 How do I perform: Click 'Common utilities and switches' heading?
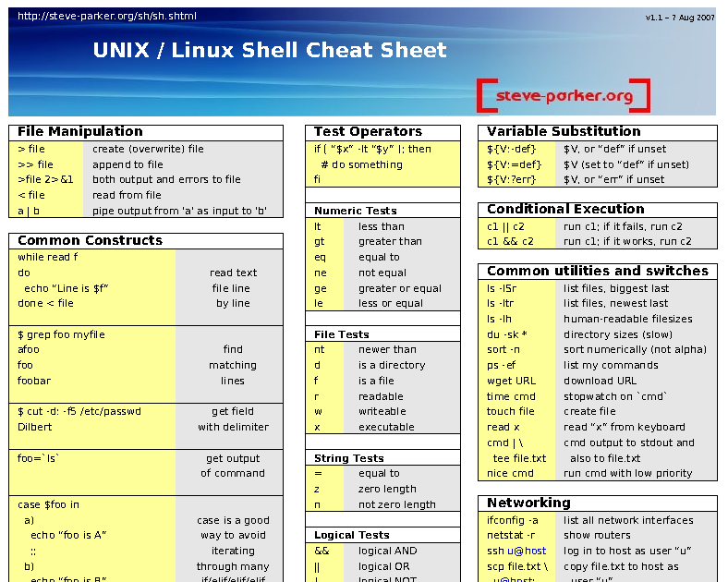pos(598,271)
